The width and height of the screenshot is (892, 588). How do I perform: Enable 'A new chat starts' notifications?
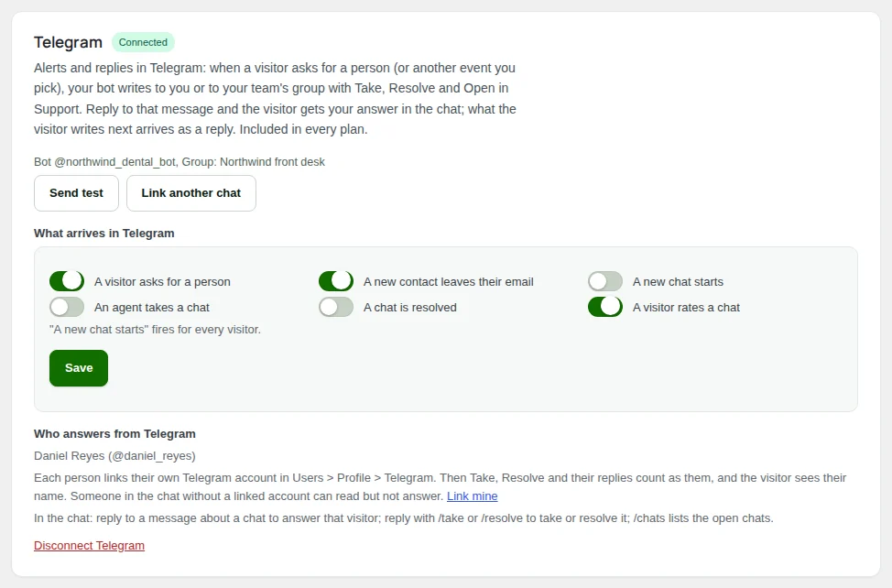coord(604,281)
